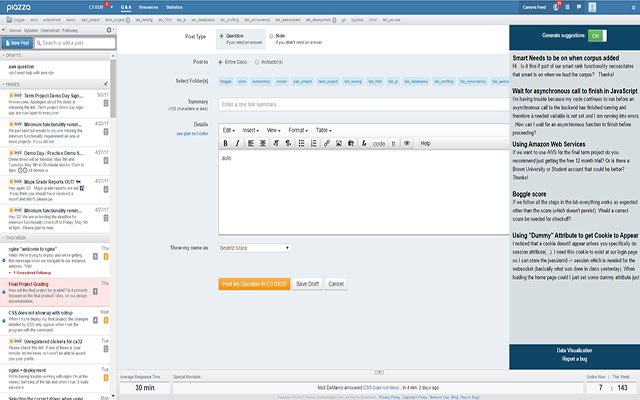This screenshot has height=400, width=640.
Task: Click Post My Question button
Action: (254, 284)
